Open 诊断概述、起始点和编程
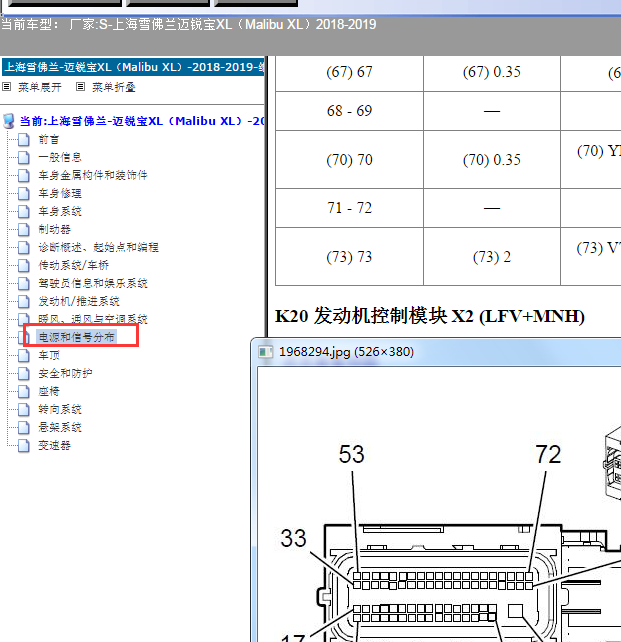The height and width of the screenshot is (642, 621). (x=98, y=248)
